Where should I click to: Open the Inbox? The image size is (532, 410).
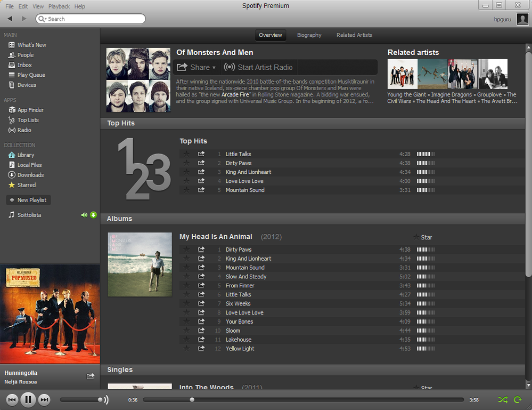[20, 65]
